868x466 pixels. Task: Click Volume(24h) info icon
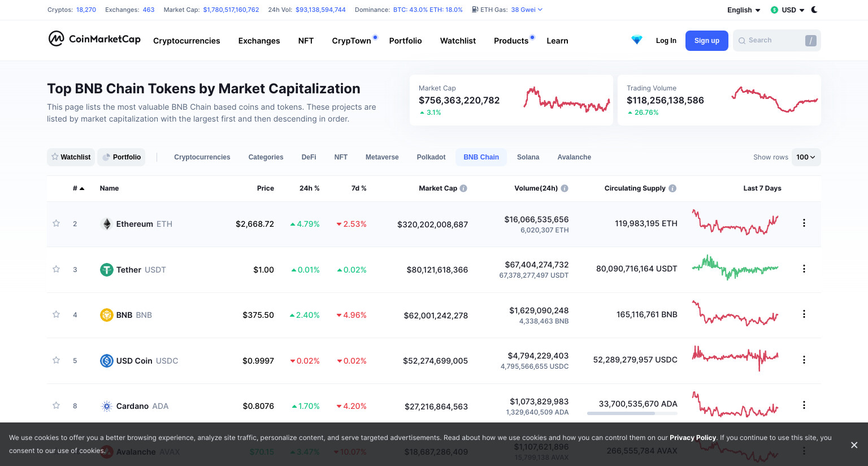point(565,188)
